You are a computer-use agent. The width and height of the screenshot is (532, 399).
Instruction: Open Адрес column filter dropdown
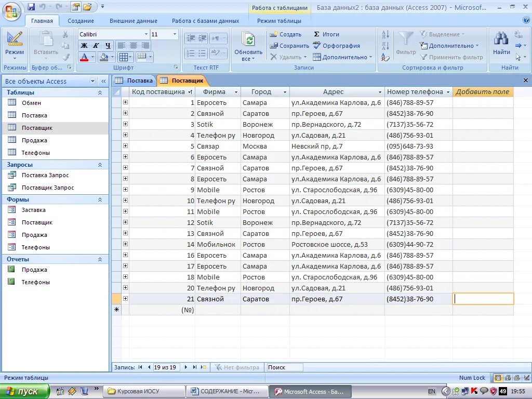coord(380,92)
